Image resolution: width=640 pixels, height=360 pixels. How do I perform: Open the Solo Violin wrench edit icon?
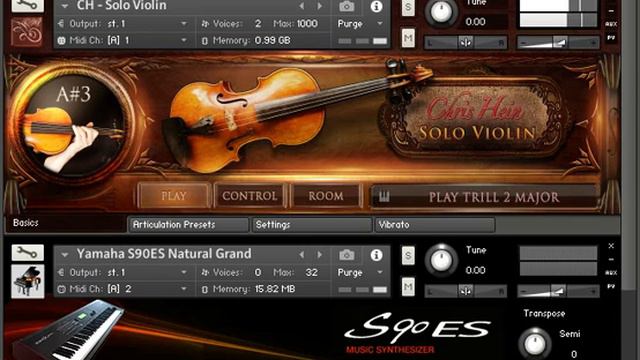[27, 5]
